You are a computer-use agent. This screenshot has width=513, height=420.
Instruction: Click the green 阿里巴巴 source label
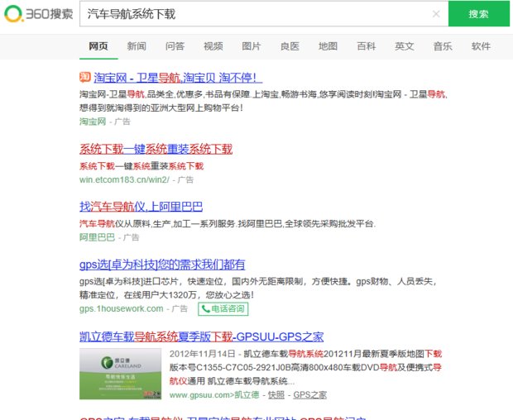(97, 237)
